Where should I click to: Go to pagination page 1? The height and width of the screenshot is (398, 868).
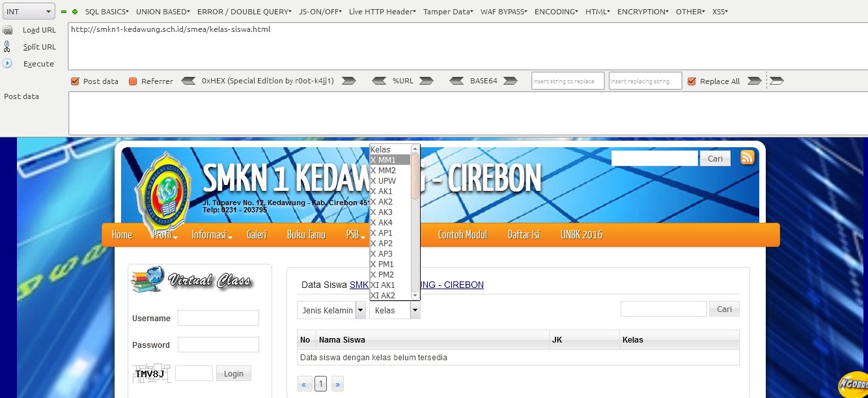320,384
